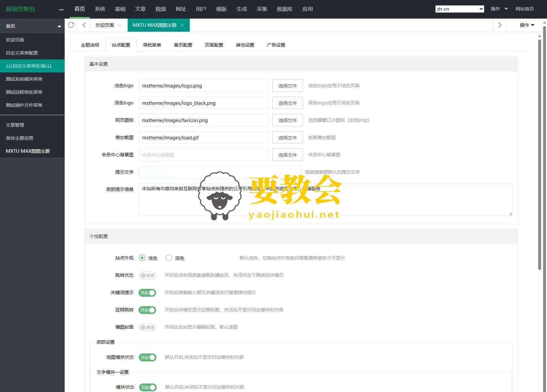The image size is (547, 392).
Task: Open the zh-cn language dropdown
Action: pyautogui.click(x=459, y=9)
